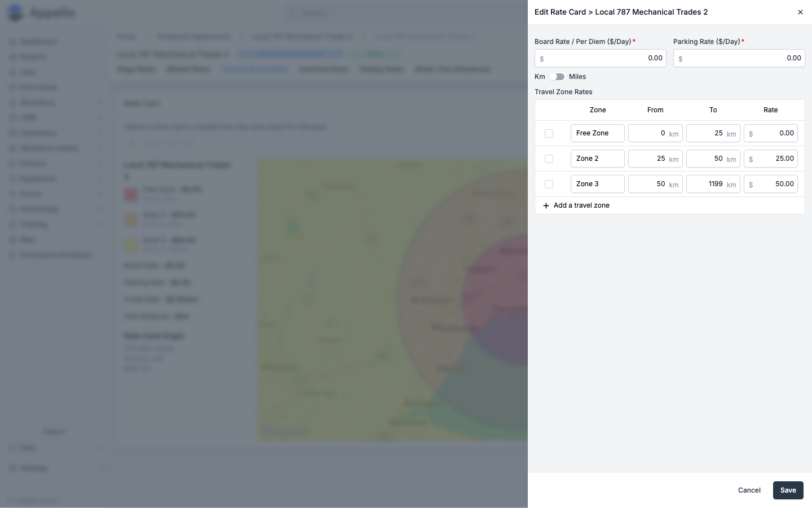This screenshot has height=518, width=812.
Task: Click the Board Rate / Per Diem ($/Day) label
Action: tap(583, 42)
